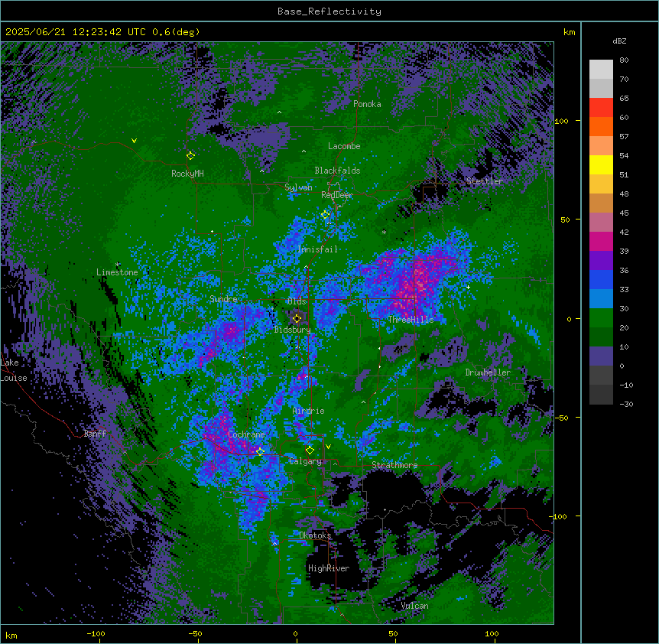Click the -50 tick on the vertical axis
The width and height of the screenshot is (659, 644).
pyautogui.click(x=561, y=418)
